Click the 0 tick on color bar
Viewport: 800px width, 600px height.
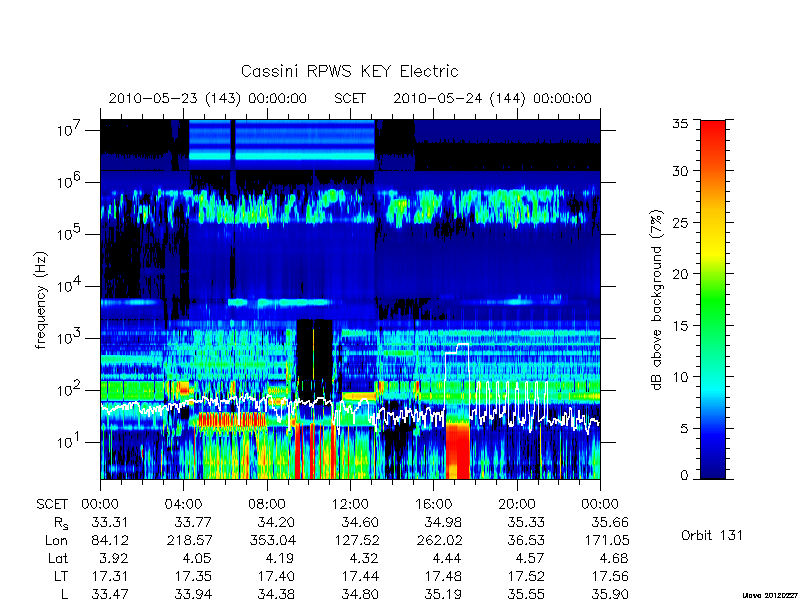684,476
